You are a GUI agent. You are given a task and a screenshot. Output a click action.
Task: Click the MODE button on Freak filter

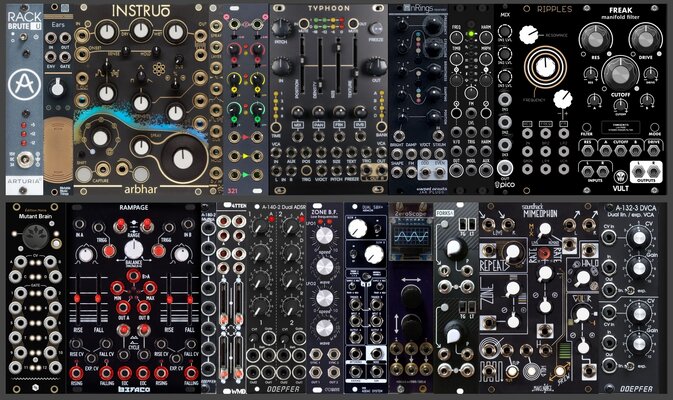click(654, 127)
